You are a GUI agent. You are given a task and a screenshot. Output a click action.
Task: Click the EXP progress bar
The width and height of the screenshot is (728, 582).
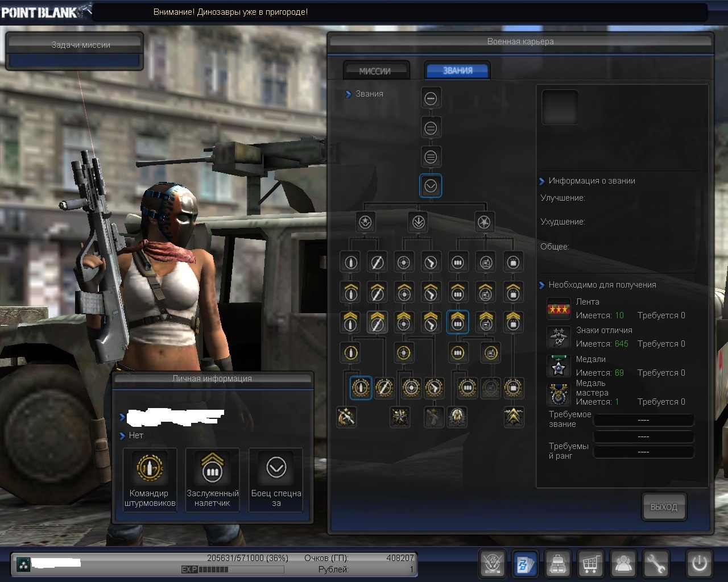(205, 569)
